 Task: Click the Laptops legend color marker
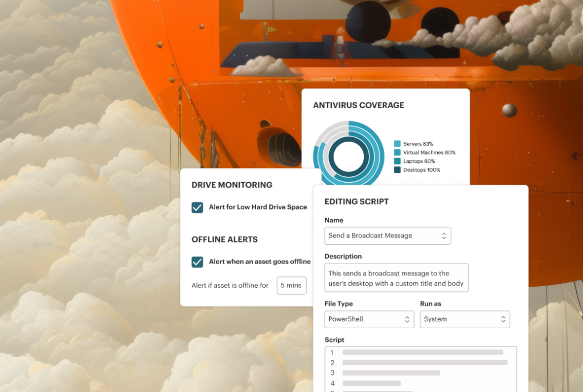pyautogui.click(x=397, y=161)
